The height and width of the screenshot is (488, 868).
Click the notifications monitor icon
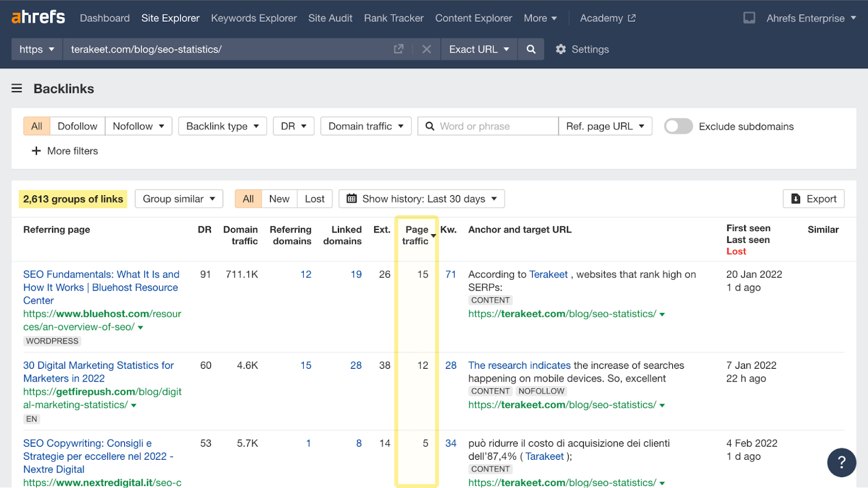[x=749, y=18]
